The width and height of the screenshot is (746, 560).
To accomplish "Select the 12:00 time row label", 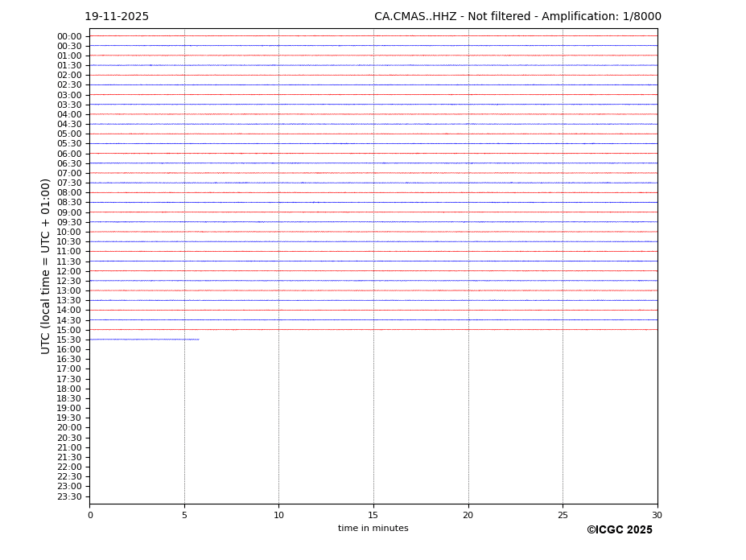I will click(x=69, y=271).
